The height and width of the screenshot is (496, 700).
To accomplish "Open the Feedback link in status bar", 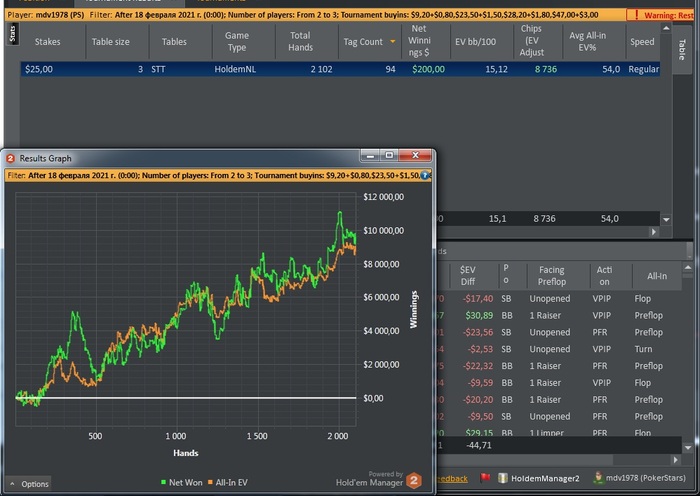I will click(452, 479).
